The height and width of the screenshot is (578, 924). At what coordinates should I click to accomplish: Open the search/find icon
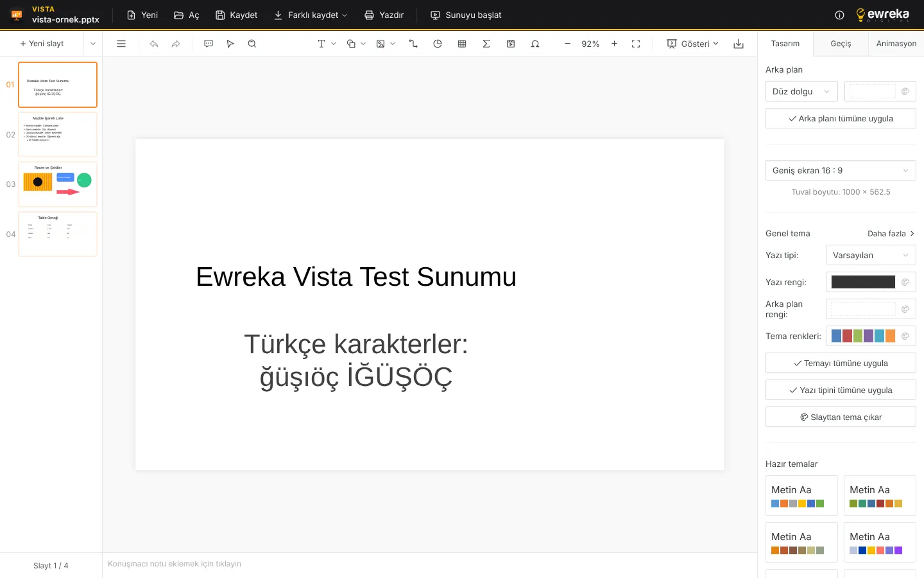click(252, 44)
